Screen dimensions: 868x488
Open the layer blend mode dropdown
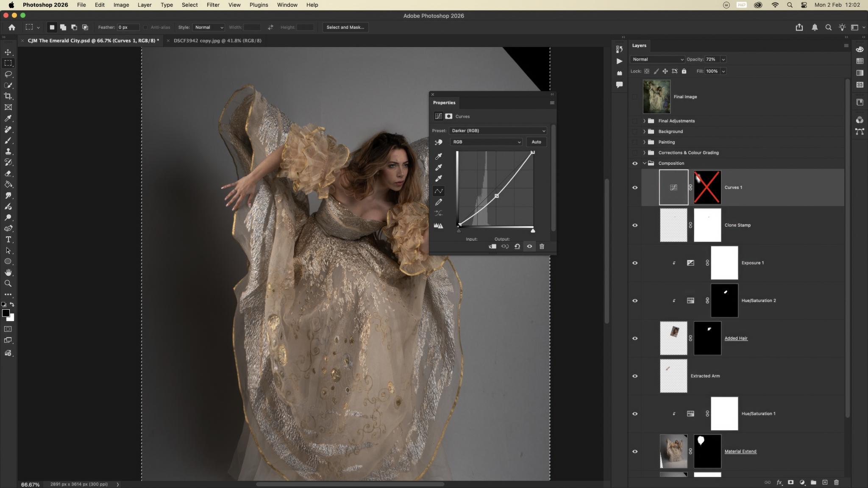657,60
